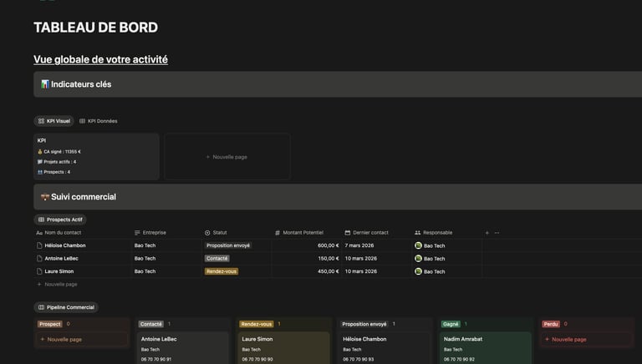642x364 pixels.
Task: Click page icon beside Antoine LeBec row
Action: (39, 259)
